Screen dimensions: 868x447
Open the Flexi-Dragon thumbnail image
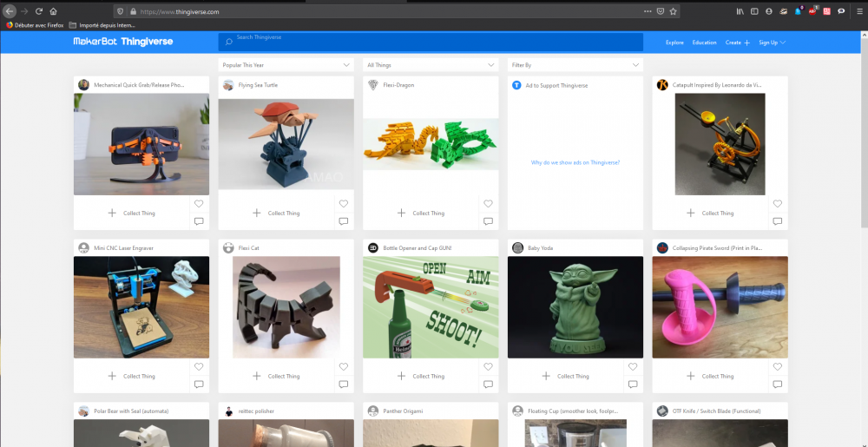click(x=431, y=144)
